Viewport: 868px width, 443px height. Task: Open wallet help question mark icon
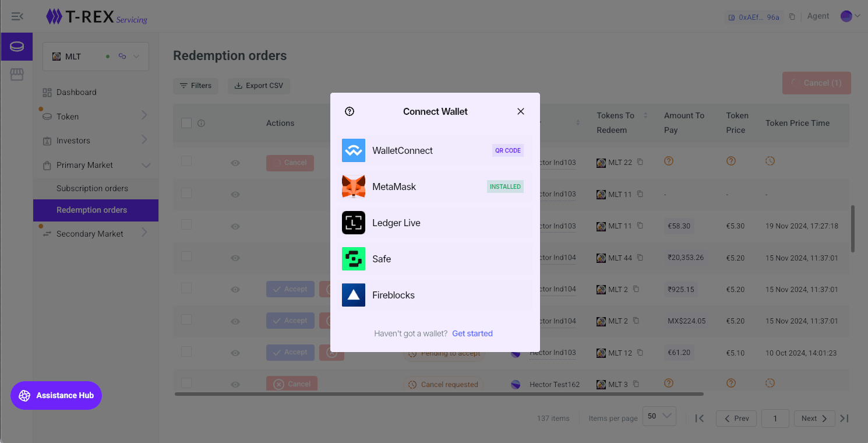[350, 111]
